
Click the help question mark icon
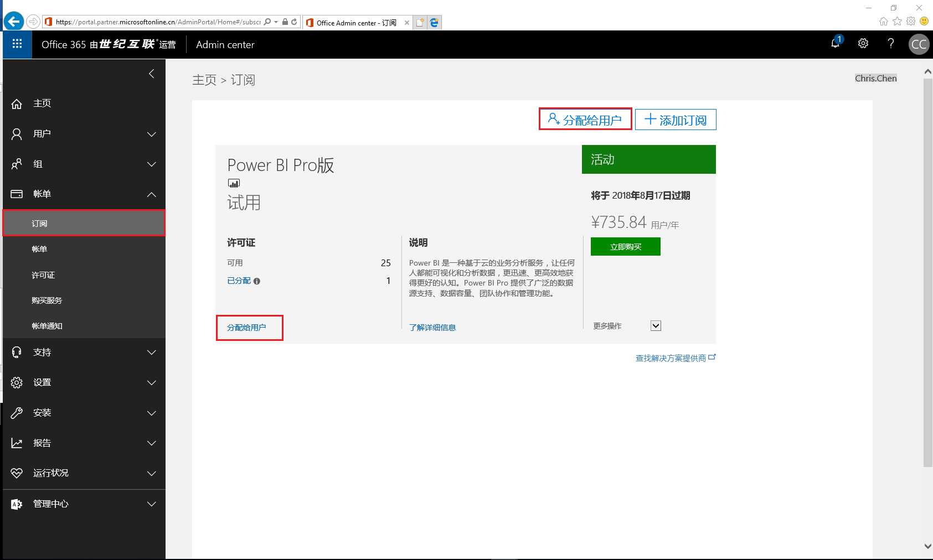(890, 44)
